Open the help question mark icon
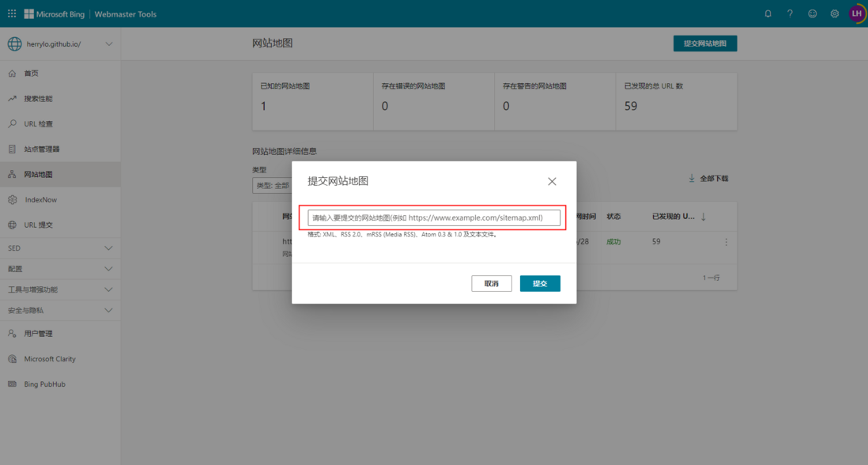Image resolution: width=868 pixels, height=465 pixels. coord(790,13)
